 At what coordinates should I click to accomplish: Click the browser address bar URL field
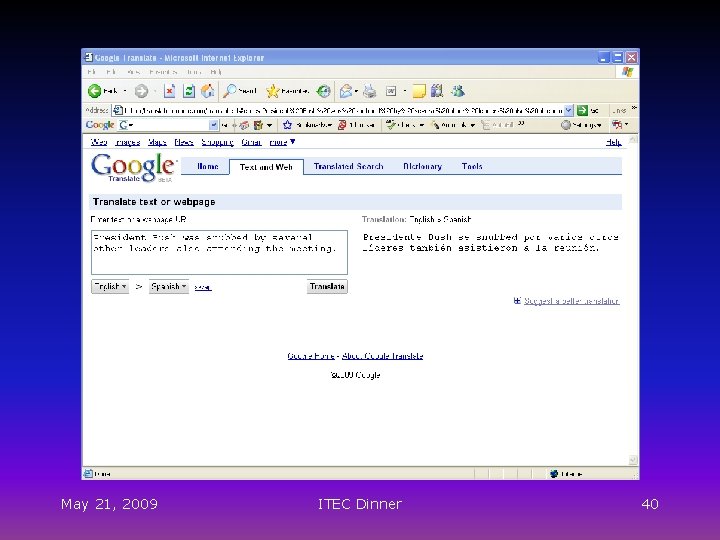pyautogui.click(x=343, y=110)
